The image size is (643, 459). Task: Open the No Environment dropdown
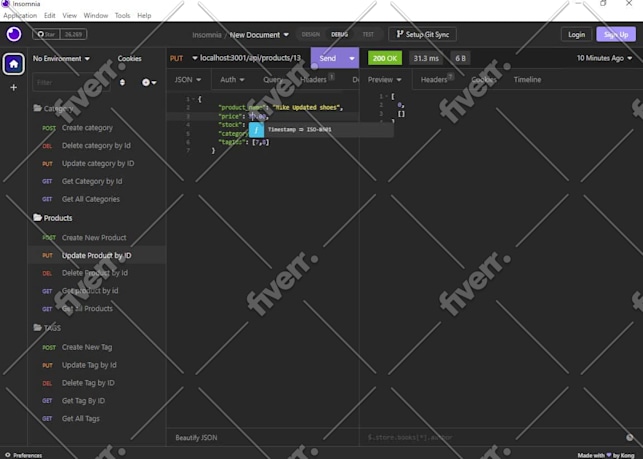(61, 59)
